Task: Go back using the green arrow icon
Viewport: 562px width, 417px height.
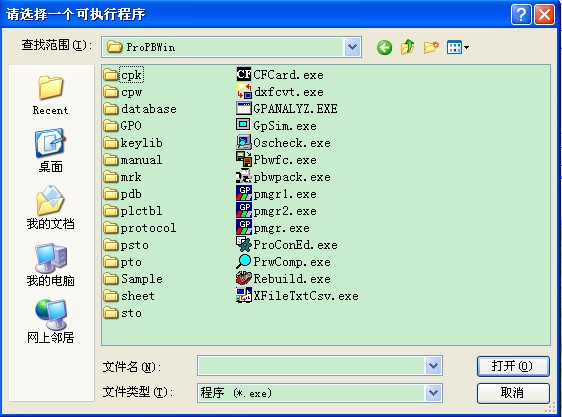Action: pyautogui.click(x=384, y=47)
